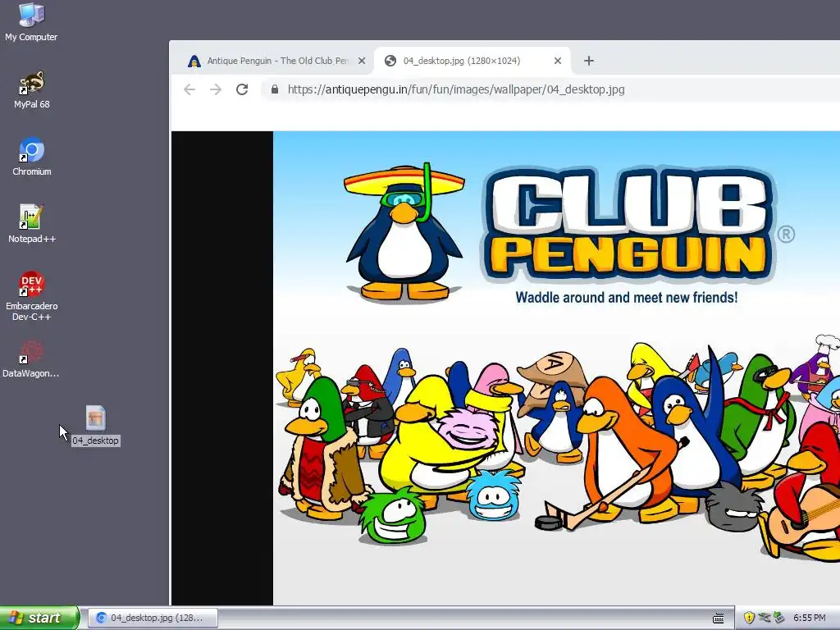The width and height of the screenshot is (840, 630).
Task: Click the padlock site security icon
Action: click(275, 89)
